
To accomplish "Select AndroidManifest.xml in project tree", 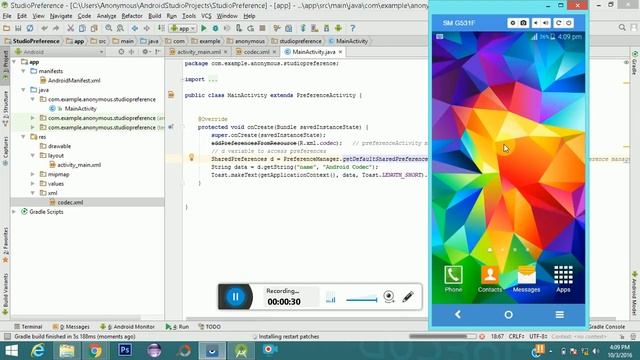I will [x=74, y=80].
